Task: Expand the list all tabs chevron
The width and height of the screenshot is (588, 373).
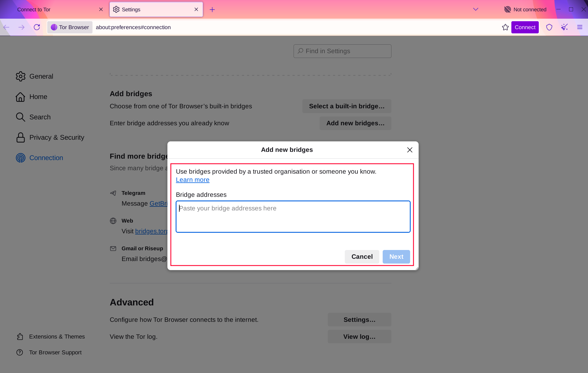Action: tap(476, 9)
